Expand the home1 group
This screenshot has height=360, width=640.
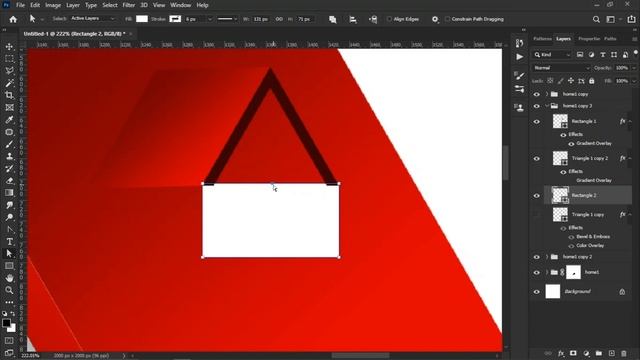point(547,272)
